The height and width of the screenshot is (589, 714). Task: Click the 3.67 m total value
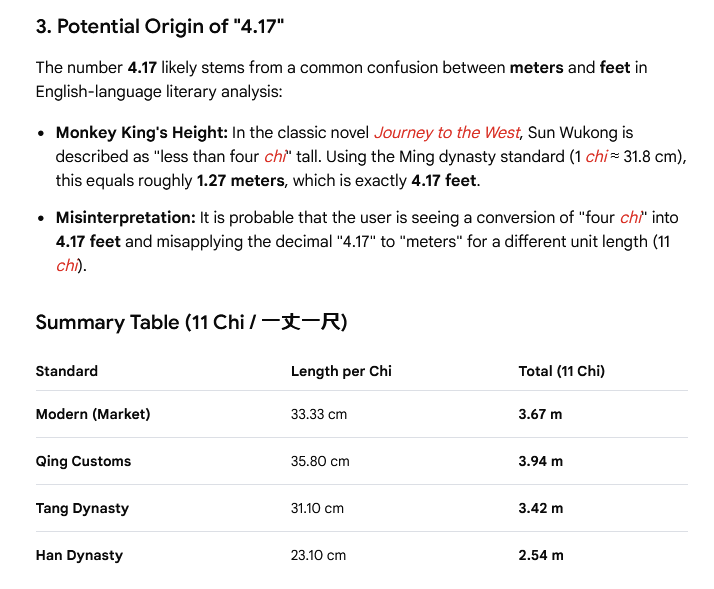(540, 414)
